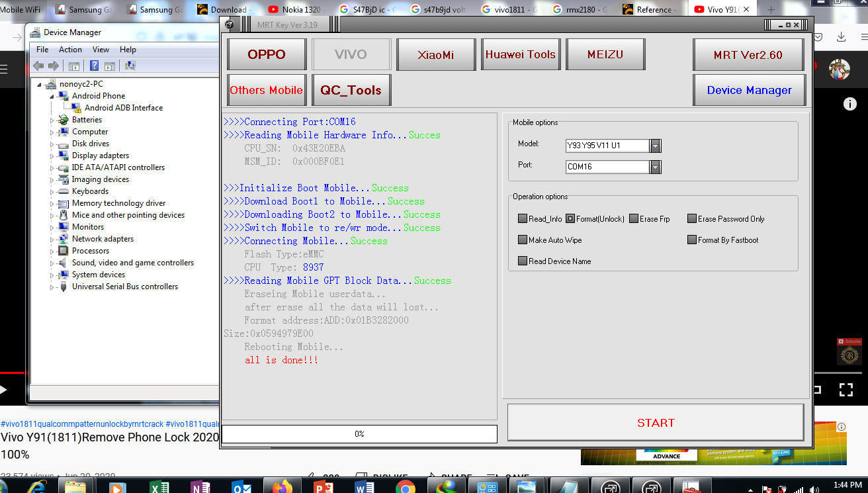
Task: Click the Forward arrow in Device Manager toolbar
Action: [54, 66]
